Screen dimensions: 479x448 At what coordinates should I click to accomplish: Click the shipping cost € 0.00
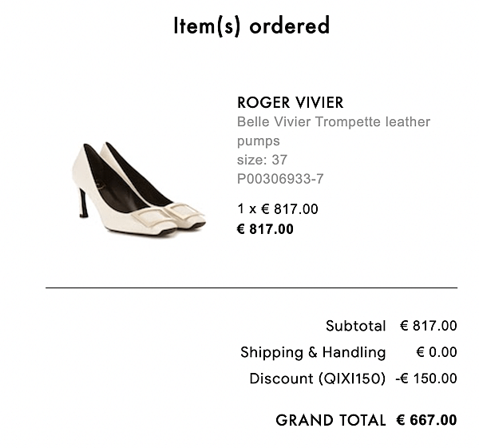437,352
